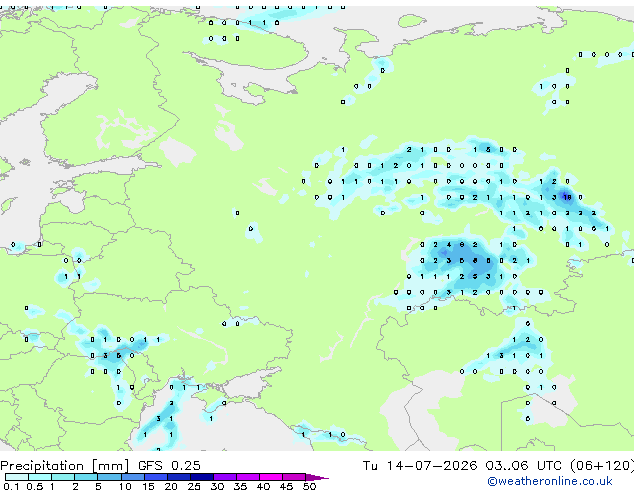The width and height of the screenshot is (634, 490).
Task: Click the "50" legend scale label
Action: pyautogui.click(x=310, y=486)
